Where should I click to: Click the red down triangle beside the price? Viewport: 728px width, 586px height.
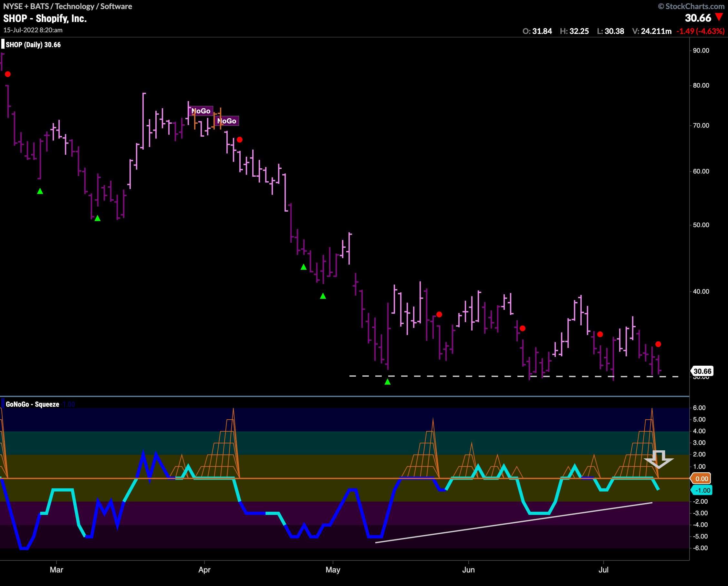coord(719,17)
